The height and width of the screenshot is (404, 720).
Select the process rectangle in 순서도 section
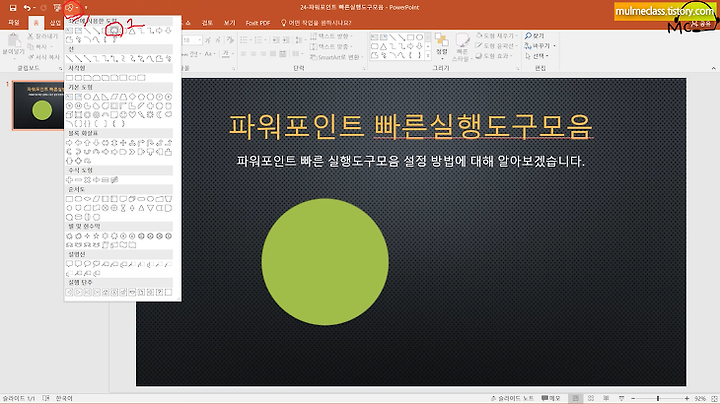[69, 199]
